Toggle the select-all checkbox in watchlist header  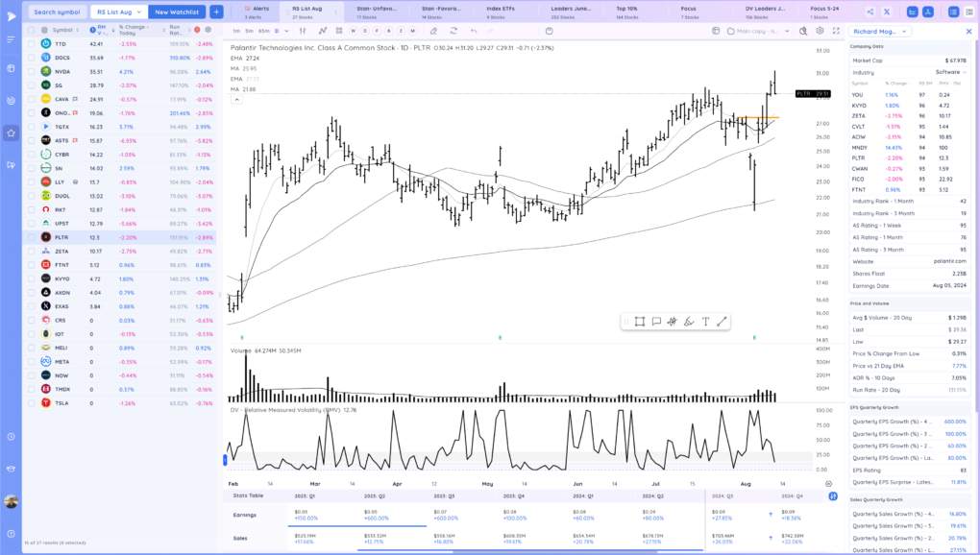click(31, 30)
